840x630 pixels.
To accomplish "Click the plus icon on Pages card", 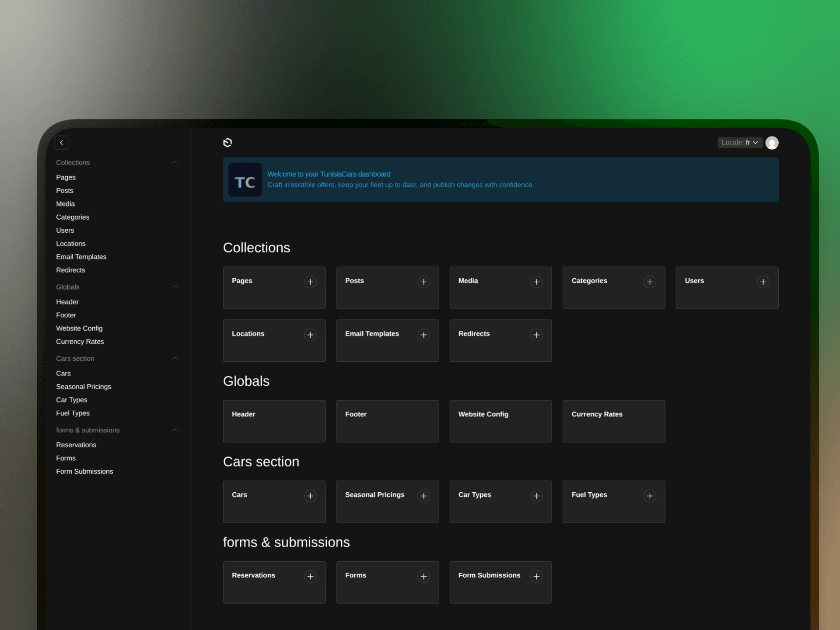I will click(310, 282).
